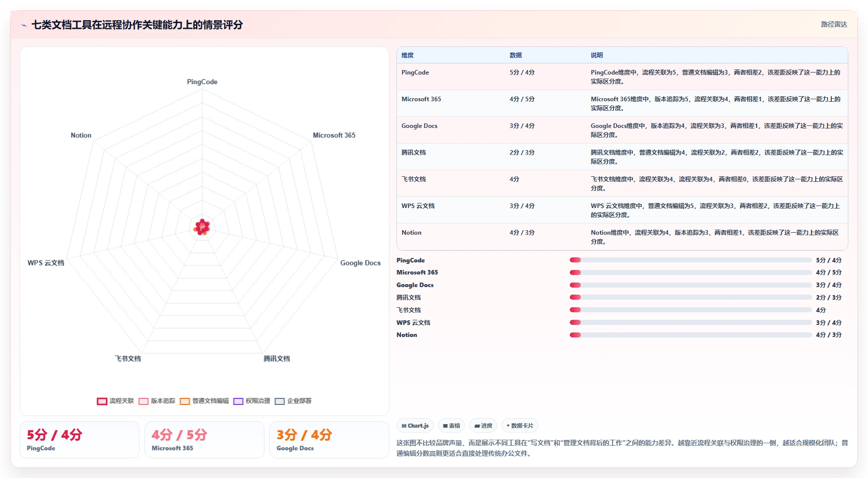Toggle the 版本追踪 legend series
868x478 pixels.
(x=157, y=401)
